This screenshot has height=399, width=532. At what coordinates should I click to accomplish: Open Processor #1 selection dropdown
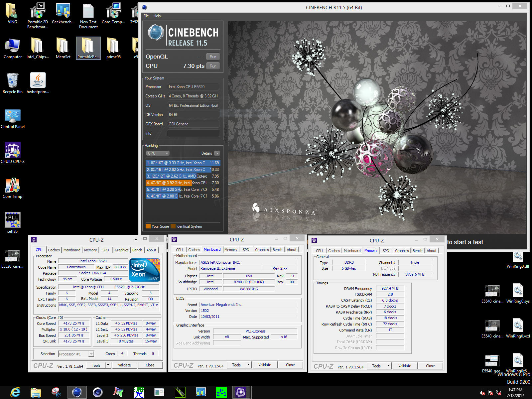(76, 354)
